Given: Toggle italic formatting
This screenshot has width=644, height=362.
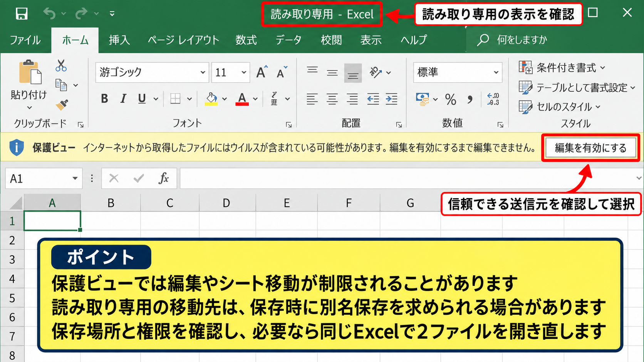Looking at the screenshot, I should coord(123,99).
